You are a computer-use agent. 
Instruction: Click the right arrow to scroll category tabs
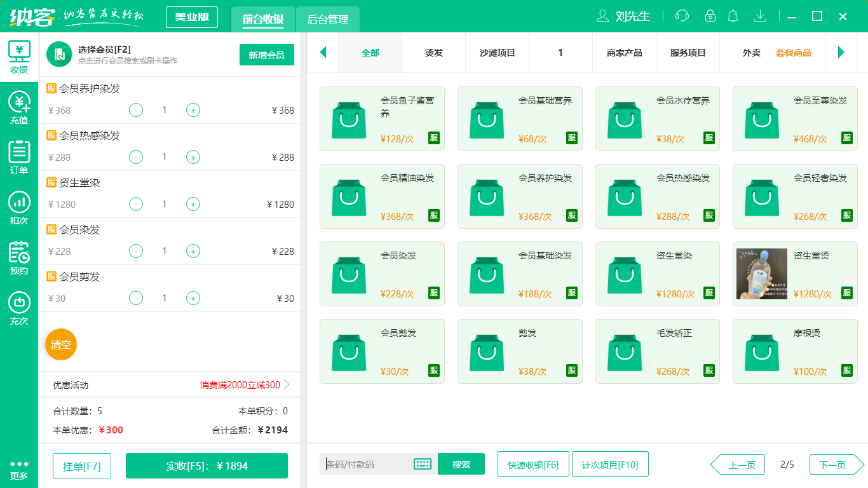(842, 53)
